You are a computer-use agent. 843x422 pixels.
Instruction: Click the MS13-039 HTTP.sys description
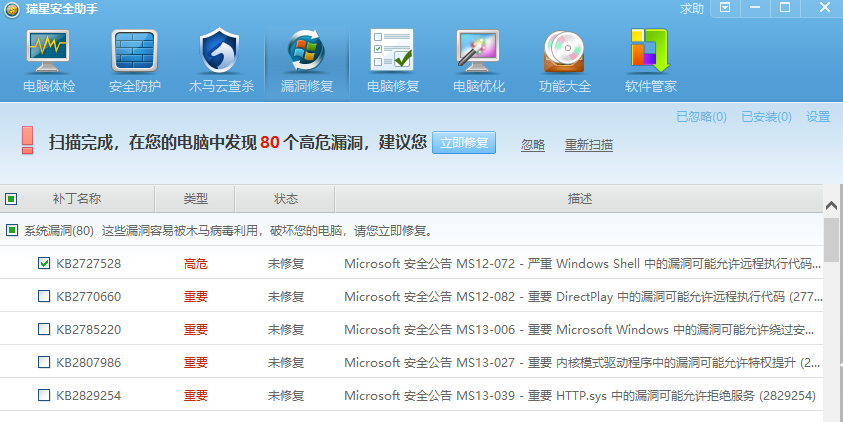tap(580, 395)
